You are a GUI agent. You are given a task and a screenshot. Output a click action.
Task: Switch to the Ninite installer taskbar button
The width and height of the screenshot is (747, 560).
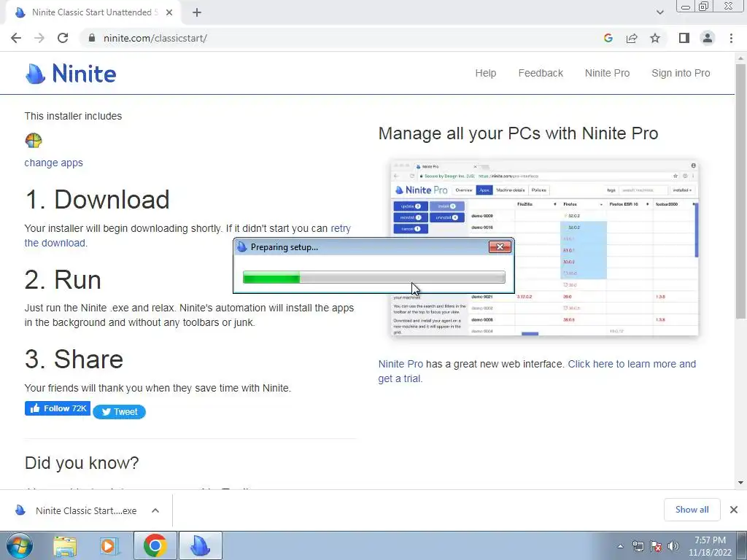[200, 545]
